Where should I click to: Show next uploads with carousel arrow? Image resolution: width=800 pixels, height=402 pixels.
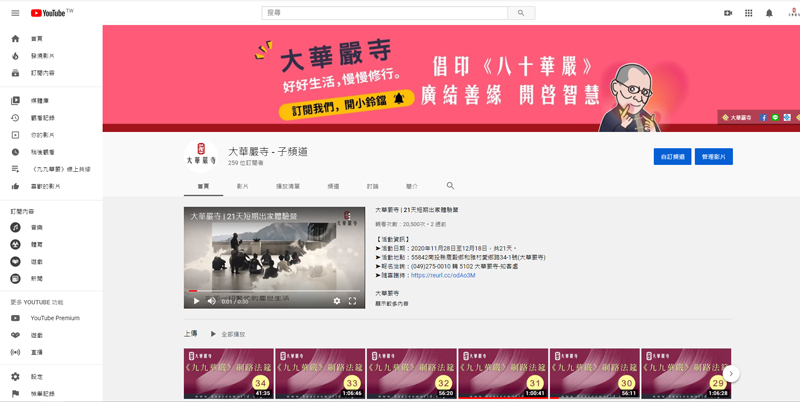[x=731, y=373]
